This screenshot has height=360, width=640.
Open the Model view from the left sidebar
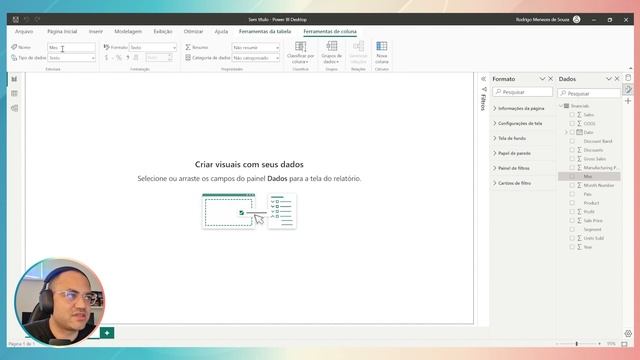coord(14,108)
